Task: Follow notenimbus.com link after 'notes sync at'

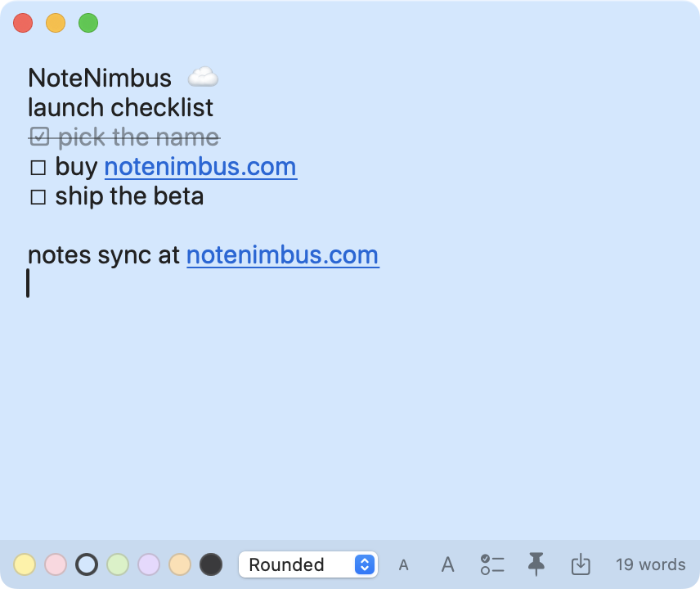Action: [283, 255]
